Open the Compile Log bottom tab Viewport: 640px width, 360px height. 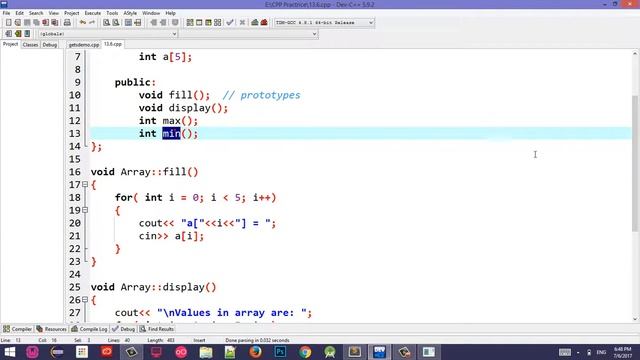89,329
